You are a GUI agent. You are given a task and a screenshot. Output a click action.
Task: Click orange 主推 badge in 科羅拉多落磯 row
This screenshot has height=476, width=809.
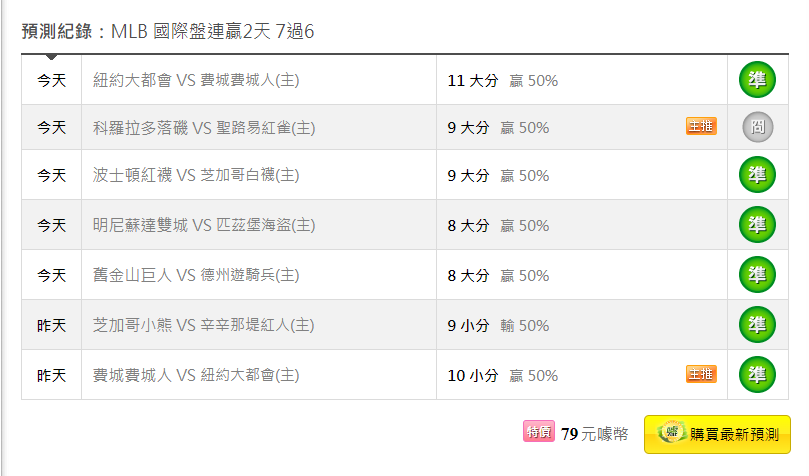tap(701, 126)
